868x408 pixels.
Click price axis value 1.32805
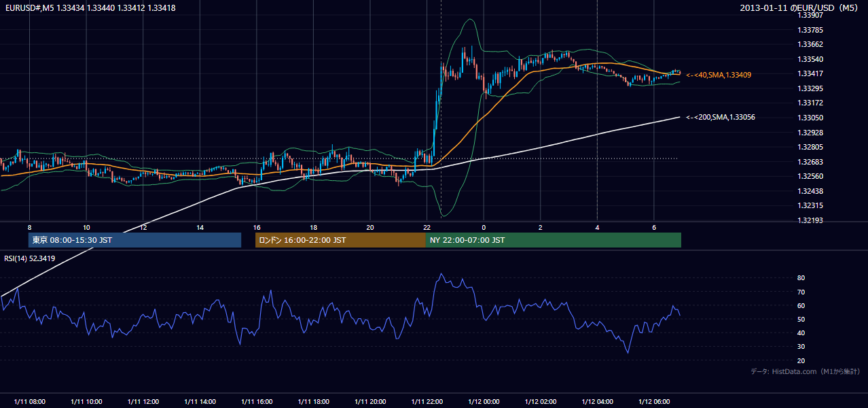click(810, 147)
